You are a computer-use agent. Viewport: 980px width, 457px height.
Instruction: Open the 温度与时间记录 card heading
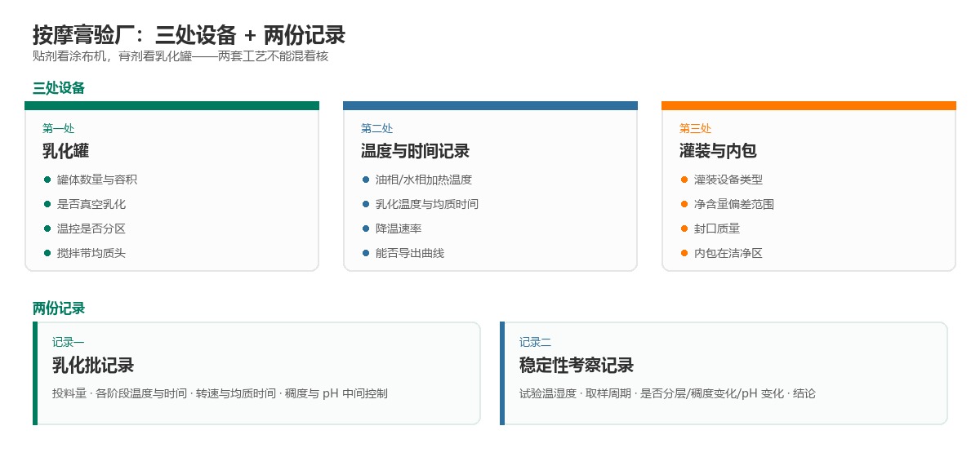pyautogui.click(x=416, y=151)
